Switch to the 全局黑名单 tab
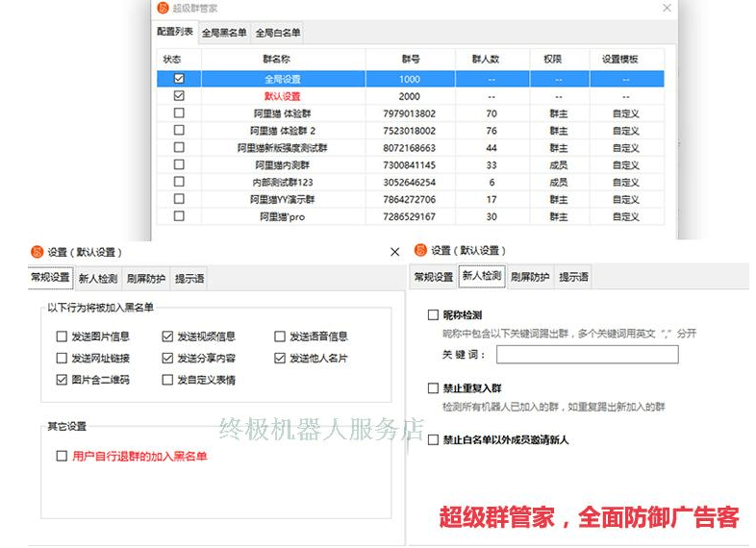Screen dimensions: 756x548 click(x=224, y=33)
